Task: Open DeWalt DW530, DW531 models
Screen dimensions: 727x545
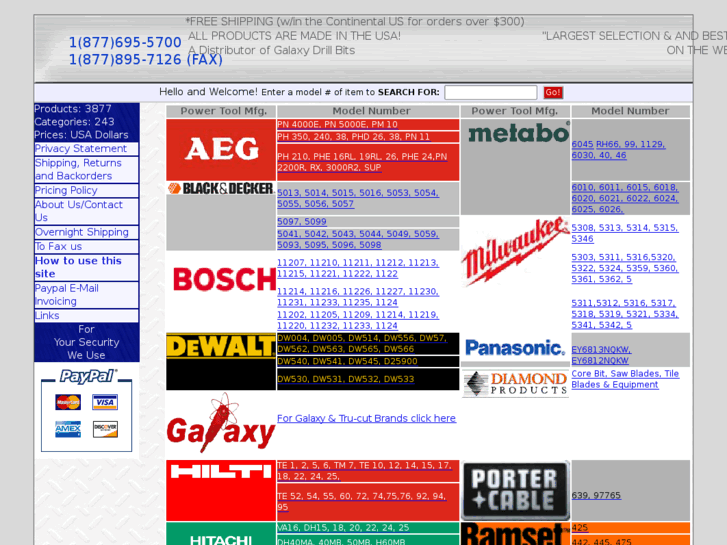Action: [345, 379]
